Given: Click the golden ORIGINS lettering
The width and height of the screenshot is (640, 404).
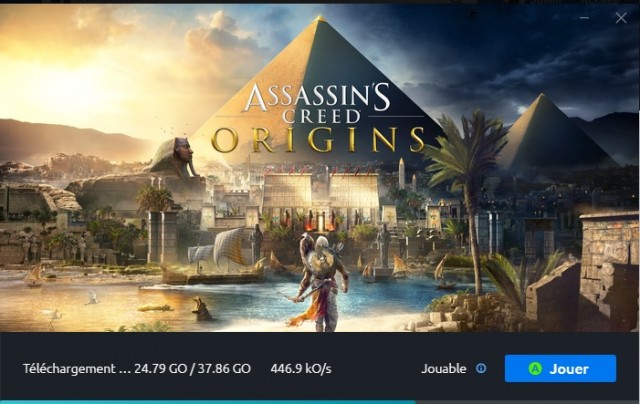Looking at the screenshot, I should pyautogui.click(x=318, y=140).
